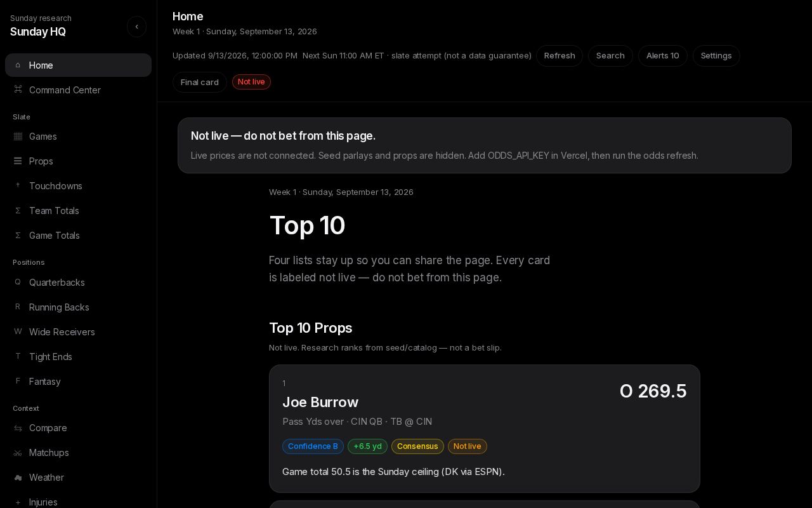Click the Confidence B badge on Joe Burrow card
The image size is (812, 508).
(313, 446)
